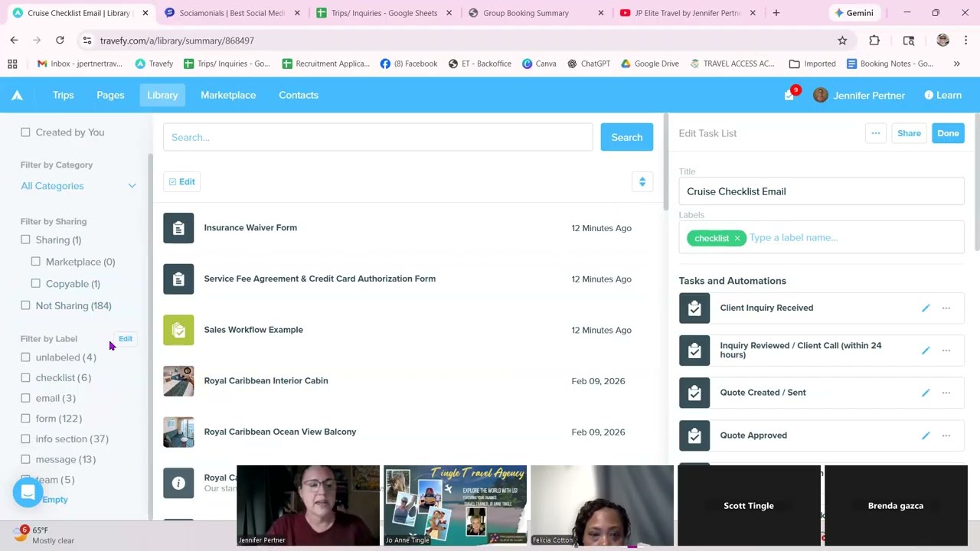The image size is (980, 551).
Task: Click the Title field Cruise Checklist Email
Action: click(x=822, y=191)
